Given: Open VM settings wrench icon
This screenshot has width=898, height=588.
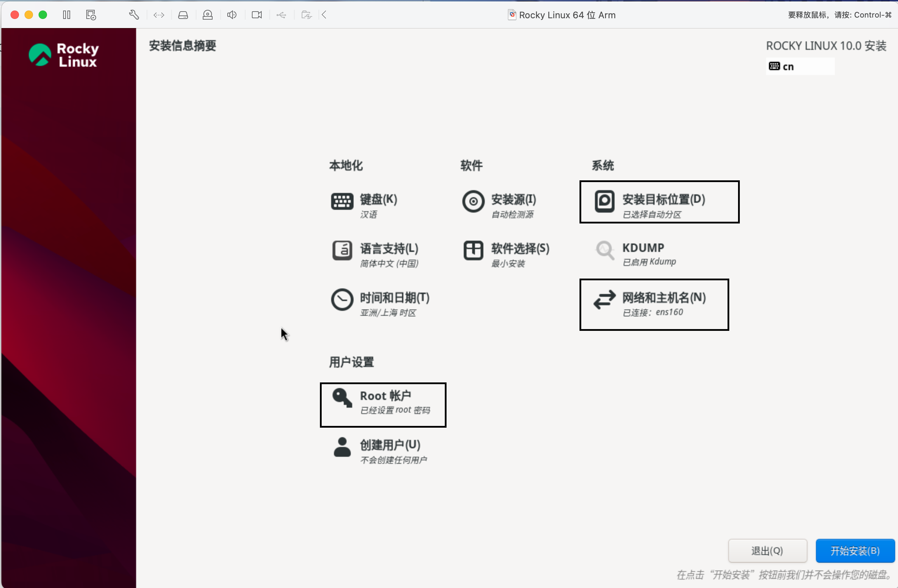Looking at the screenshot, I should [134, 15].
